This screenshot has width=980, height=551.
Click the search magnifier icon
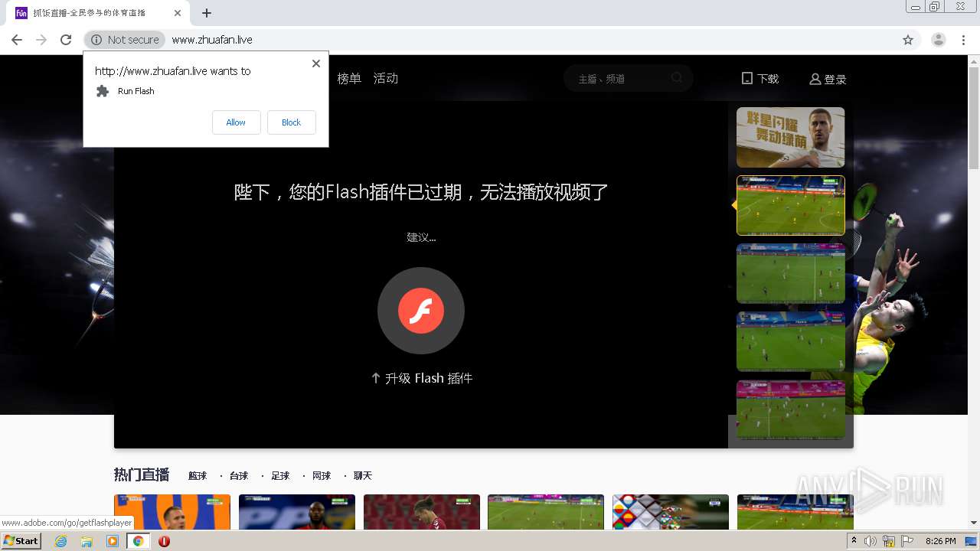click(x=677, y=78)
